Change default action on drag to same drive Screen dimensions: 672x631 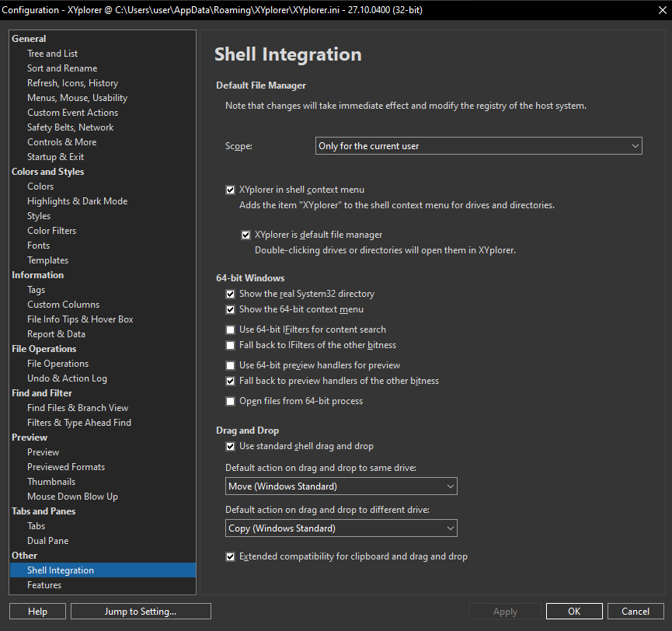(x=339, y=486)
